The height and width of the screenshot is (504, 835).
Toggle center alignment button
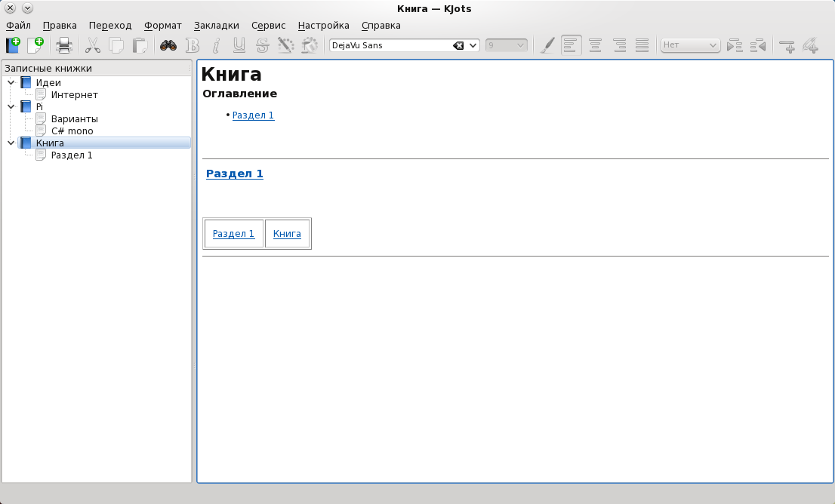point(596,45)
